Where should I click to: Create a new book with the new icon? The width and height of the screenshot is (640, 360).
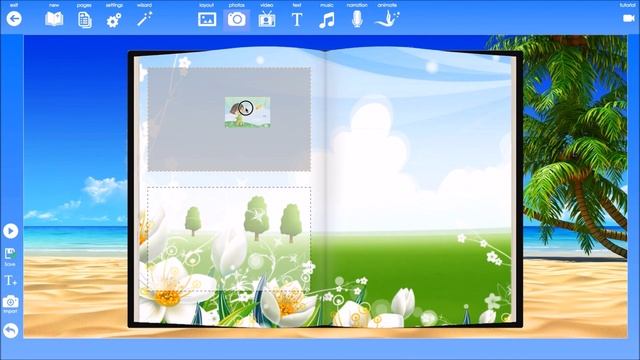click(54, 19)
